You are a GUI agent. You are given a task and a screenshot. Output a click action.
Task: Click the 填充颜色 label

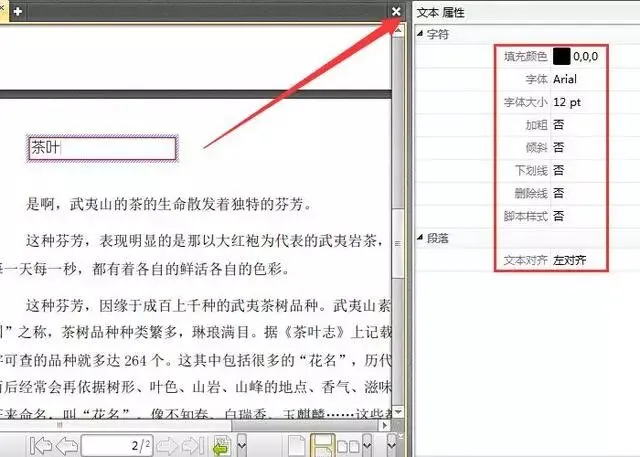[x=525, y=56]
